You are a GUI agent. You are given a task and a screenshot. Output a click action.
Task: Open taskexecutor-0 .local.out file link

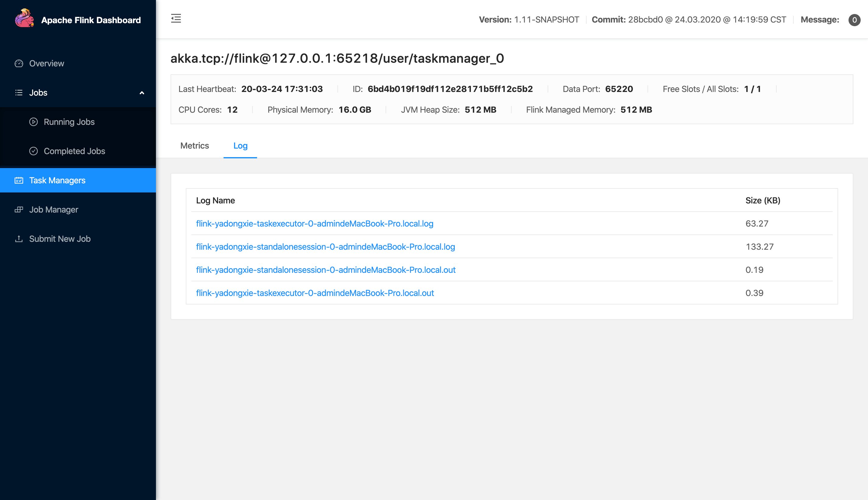[315, 293]
